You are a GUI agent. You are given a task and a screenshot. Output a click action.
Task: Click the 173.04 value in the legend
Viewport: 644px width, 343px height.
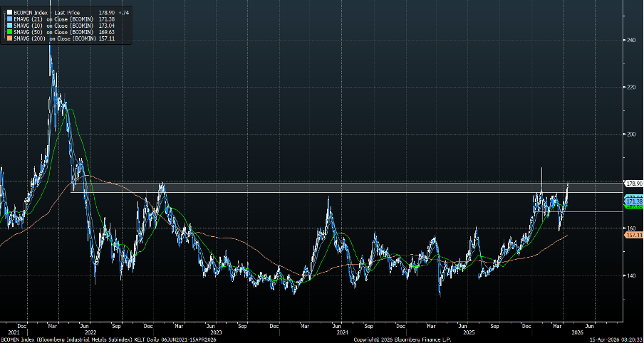point(107,26)
